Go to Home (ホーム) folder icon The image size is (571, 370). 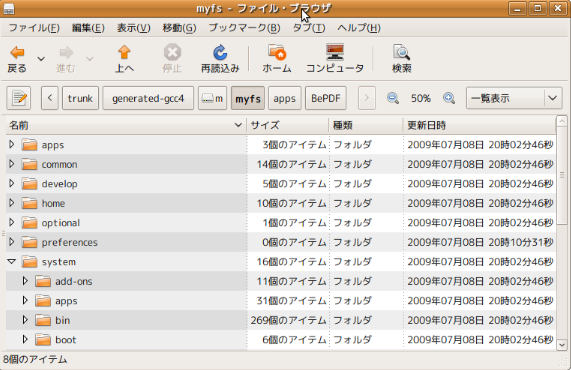[277, 52]
